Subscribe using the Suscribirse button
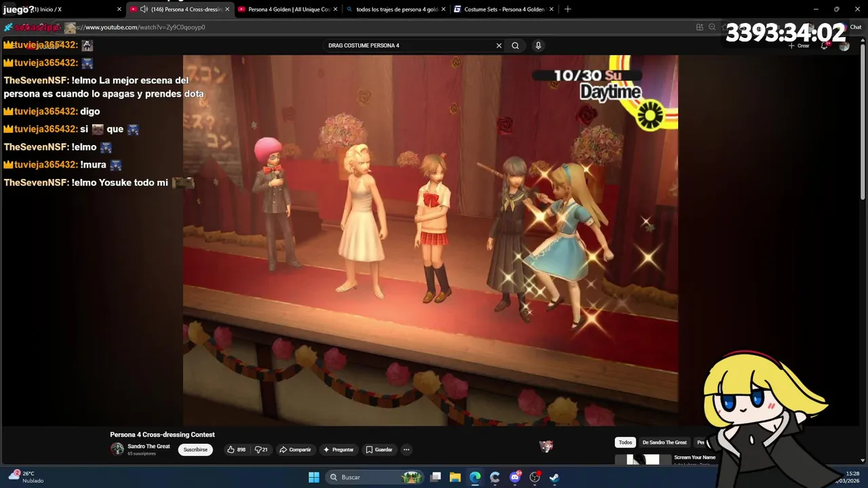Viewport: 868px width, 488px height. click(195, 449)
